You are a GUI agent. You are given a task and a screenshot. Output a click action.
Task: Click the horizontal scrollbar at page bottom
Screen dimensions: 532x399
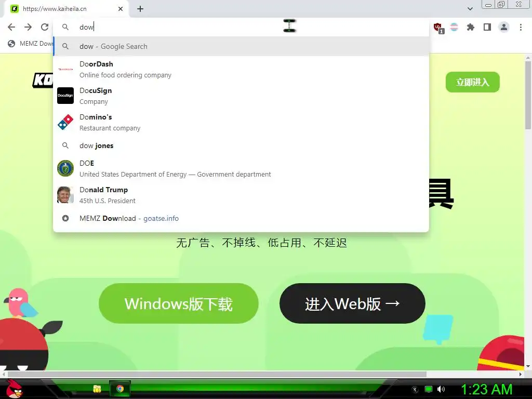coord(217,374)
